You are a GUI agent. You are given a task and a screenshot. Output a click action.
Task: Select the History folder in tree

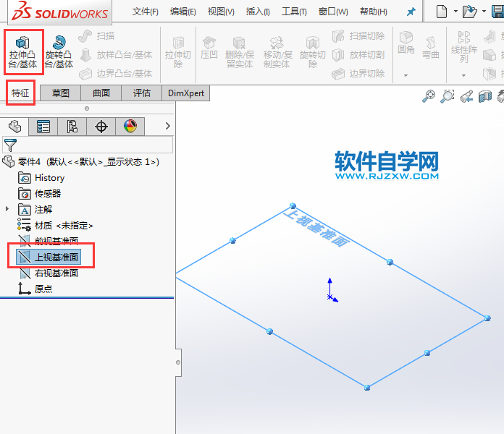(x=41, y=177)
